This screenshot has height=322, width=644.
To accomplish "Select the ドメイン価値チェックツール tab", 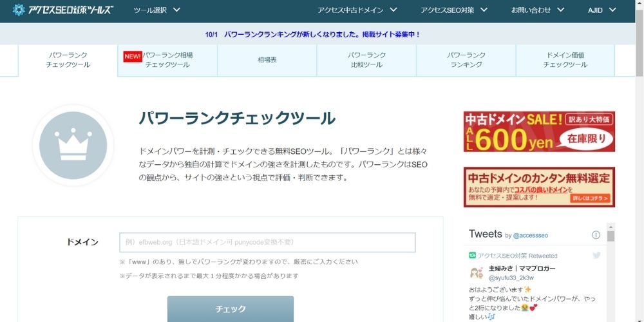I will [565, 60].
